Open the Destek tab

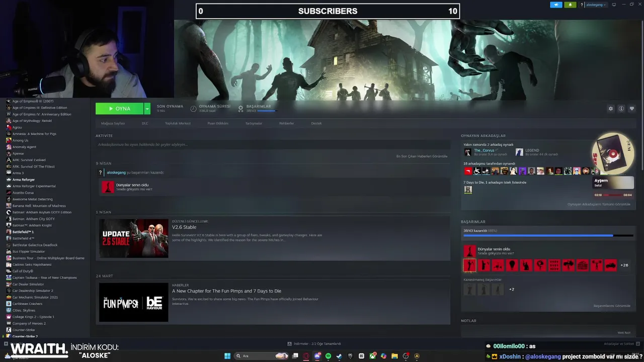pos(316,123)
